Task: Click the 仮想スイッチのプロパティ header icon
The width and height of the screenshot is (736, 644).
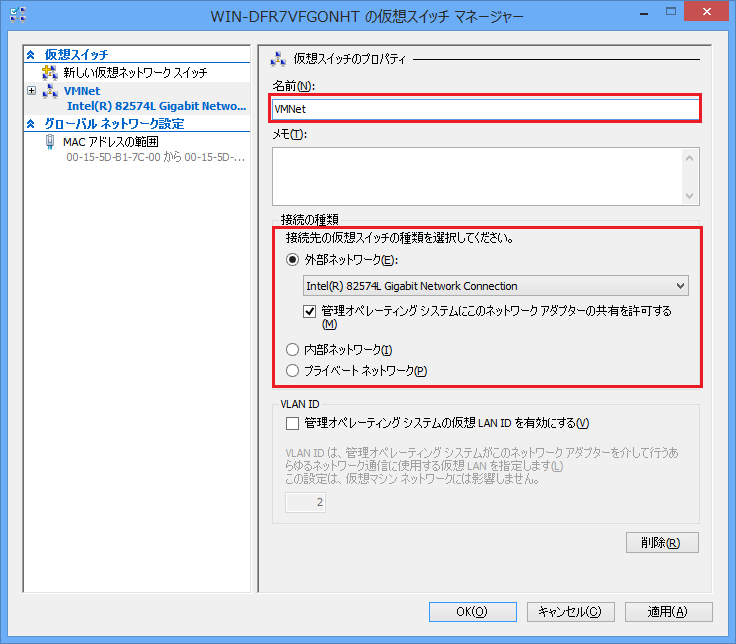Action: 278,59
